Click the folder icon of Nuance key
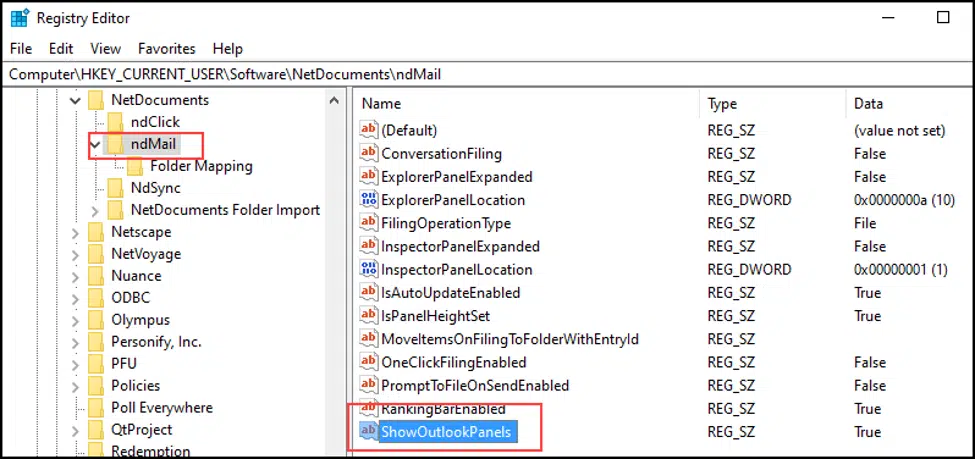 (x=95, y=276)
